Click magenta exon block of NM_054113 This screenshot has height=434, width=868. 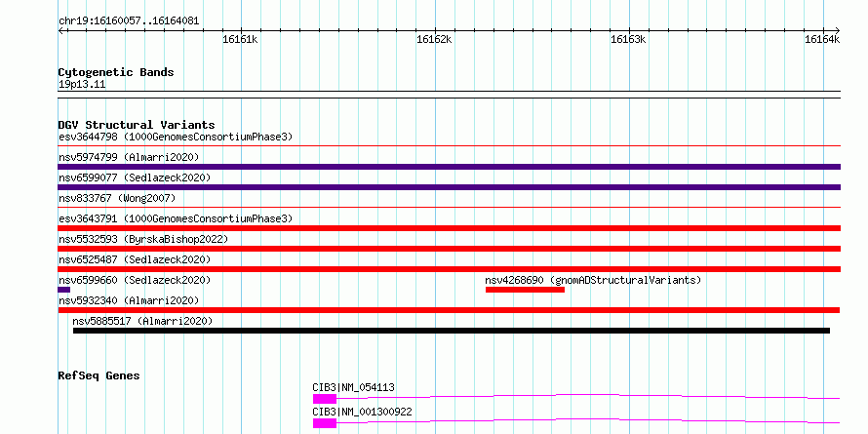[x=325, y=399]
